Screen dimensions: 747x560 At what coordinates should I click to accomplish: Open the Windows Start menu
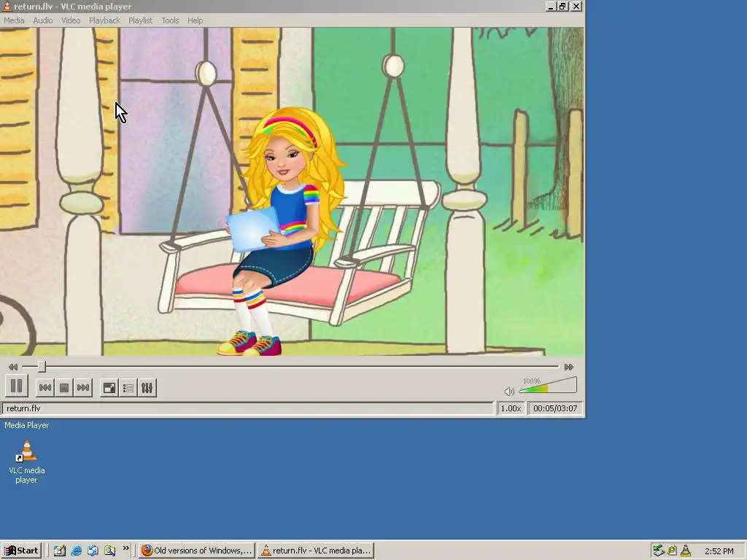pos(21,551)
